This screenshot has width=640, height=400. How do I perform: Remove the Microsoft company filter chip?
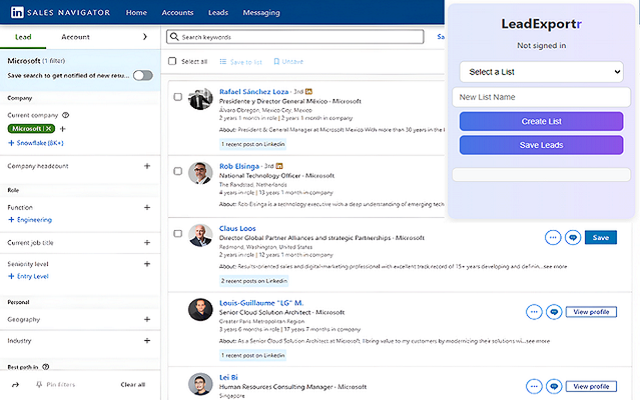click(x=49, y=129)
